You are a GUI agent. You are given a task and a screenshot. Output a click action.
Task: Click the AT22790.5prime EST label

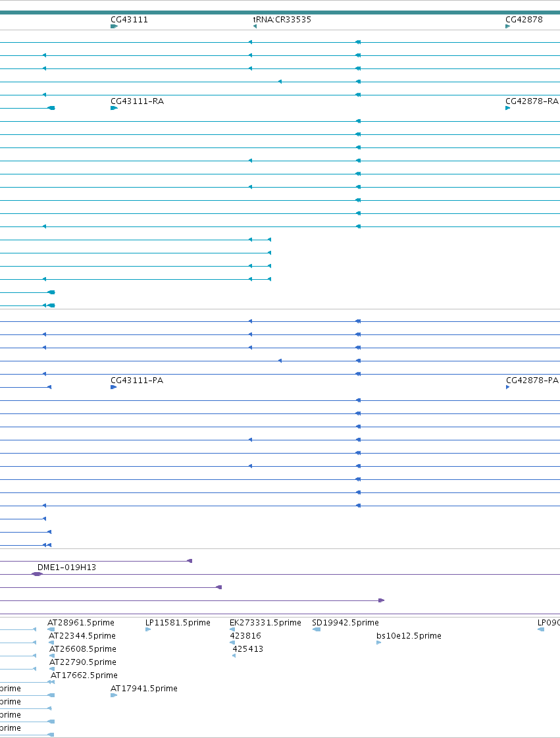tap(83, 662)
